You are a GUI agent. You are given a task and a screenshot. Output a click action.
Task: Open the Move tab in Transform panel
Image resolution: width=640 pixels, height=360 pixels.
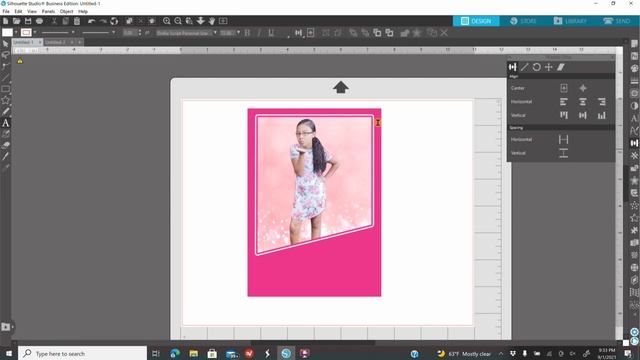[x=549, y=67]
